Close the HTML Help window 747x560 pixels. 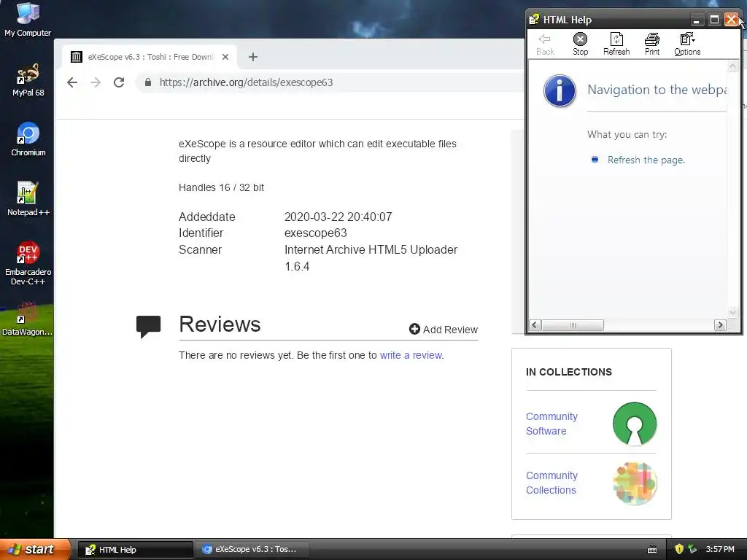tap(731, 20)
